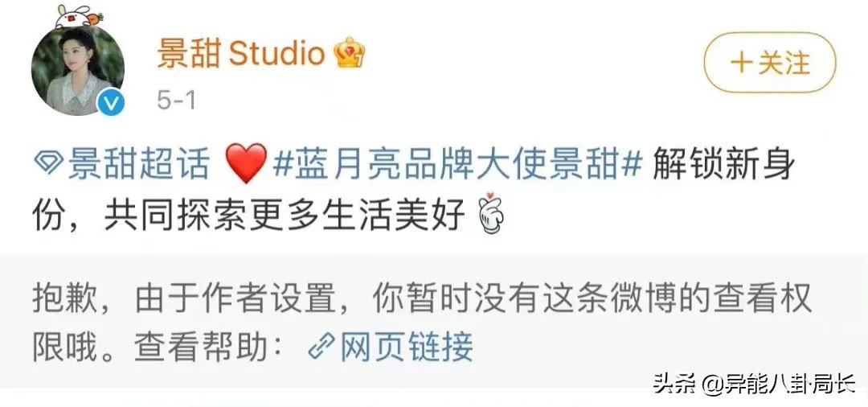Click the gray restricted repost notice
Viewport: 868px width, 407px height.
click(x=434, y=321)
